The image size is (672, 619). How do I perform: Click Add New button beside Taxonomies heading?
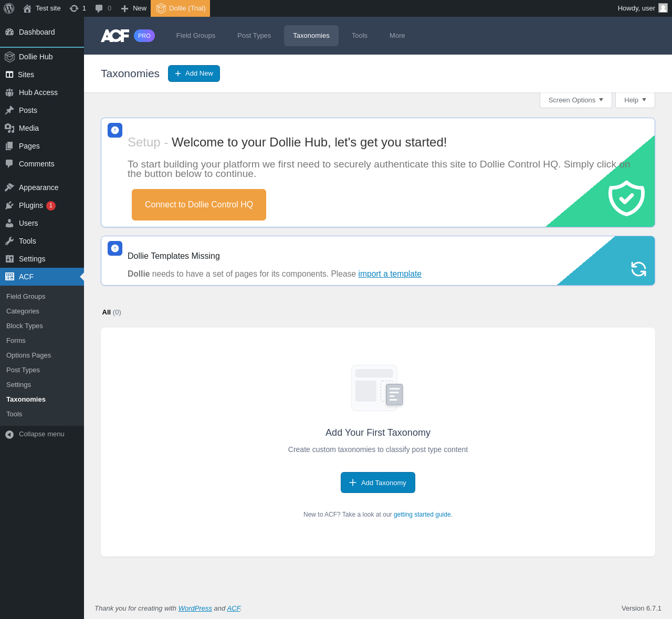(194, 74)
